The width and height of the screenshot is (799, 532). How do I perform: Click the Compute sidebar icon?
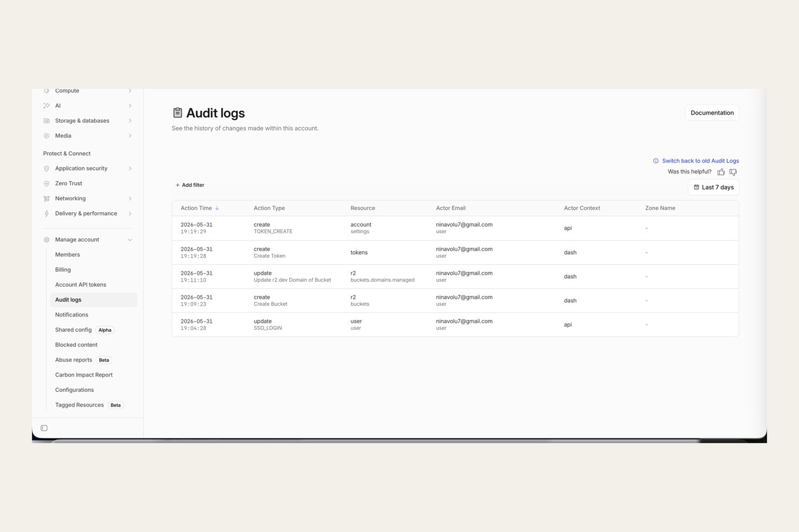pyautogui.click(x=47, y=91)
